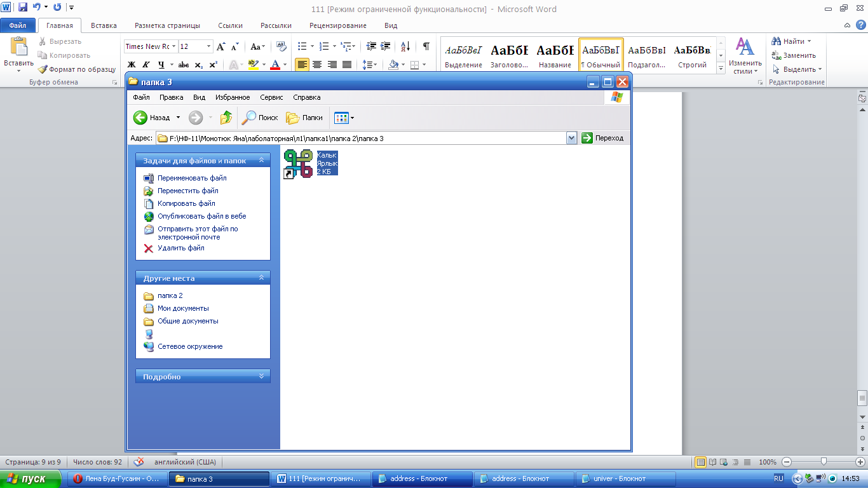Open the font size 12 dropdown
The height and width of the screenshot is (488, 868).
pyautogui.click(x=209, y=46)
